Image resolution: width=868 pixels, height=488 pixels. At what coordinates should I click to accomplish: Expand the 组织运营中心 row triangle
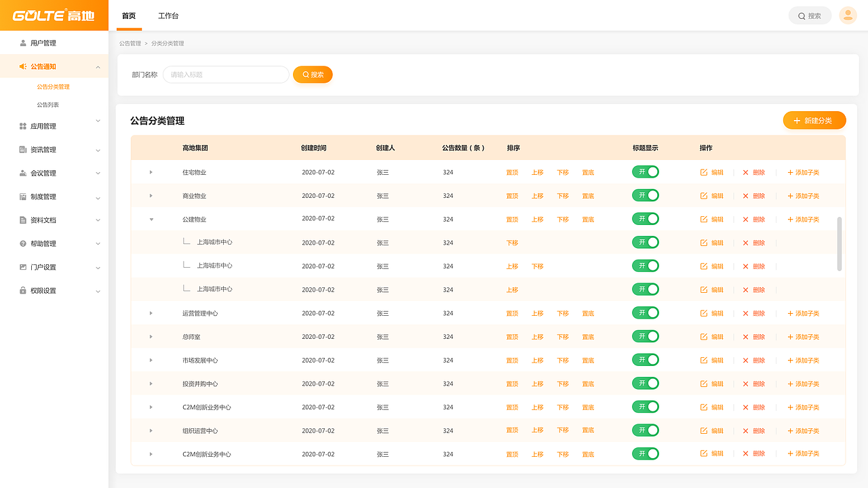pos(151,431)
